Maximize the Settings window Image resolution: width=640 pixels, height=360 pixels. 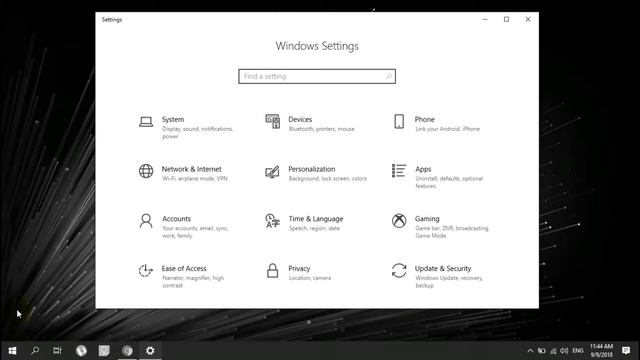tap(506, 19)
